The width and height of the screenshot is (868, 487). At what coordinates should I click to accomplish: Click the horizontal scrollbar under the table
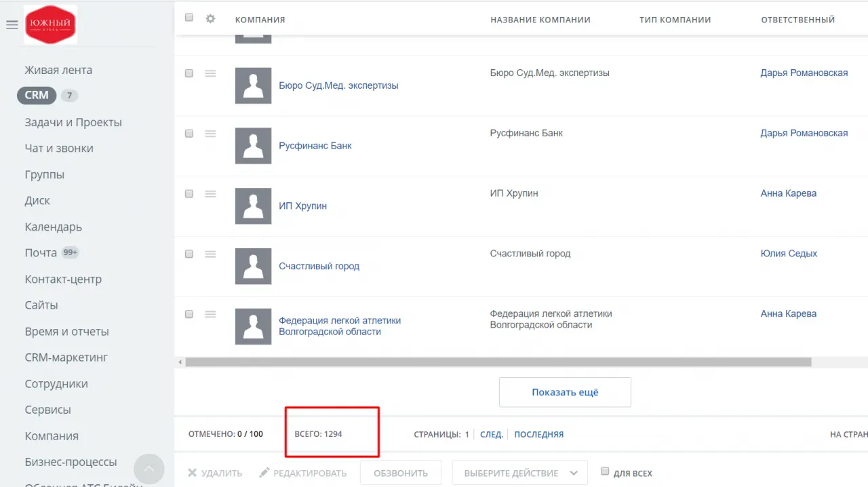click(x=498, y=362)
